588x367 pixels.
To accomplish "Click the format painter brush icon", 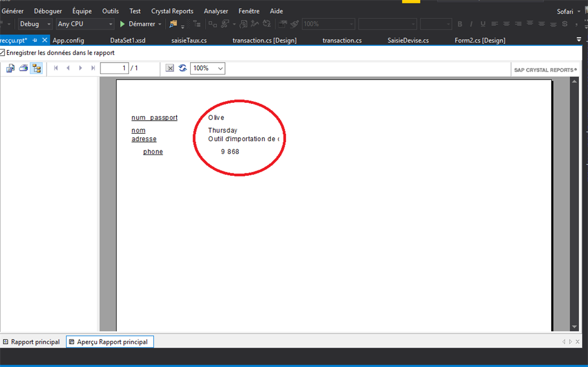I will [295, 24].
